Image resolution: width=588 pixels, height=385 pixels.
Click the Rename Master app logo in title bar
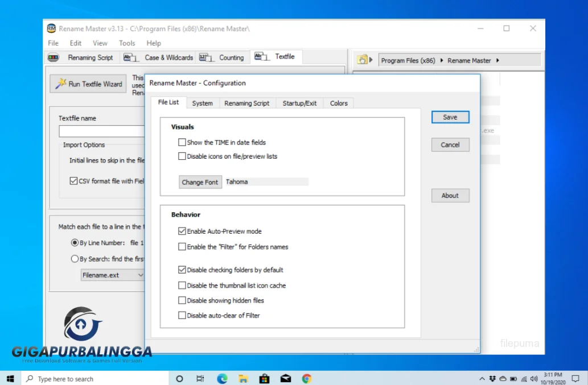(51, 28)
